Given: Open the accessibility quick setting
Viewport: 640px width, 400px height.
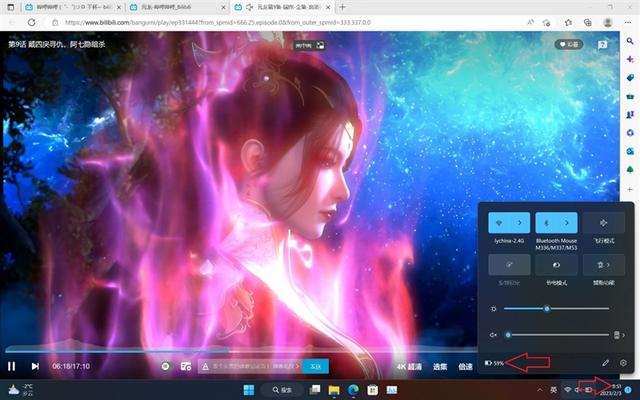Looking at the screenshot, I should tap(604, 265).
